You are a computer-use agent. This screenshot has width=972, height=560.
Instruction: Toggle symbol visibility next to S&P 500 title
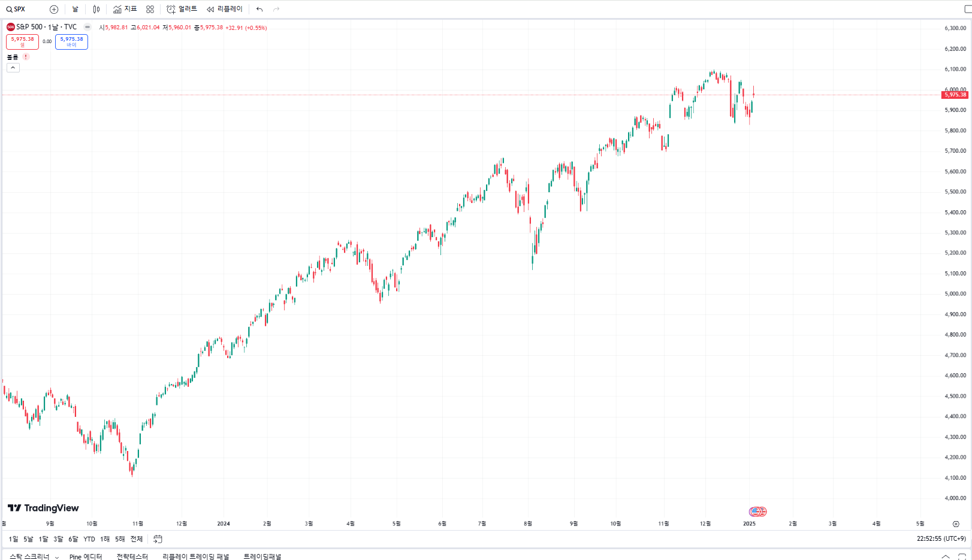point(87,27)
